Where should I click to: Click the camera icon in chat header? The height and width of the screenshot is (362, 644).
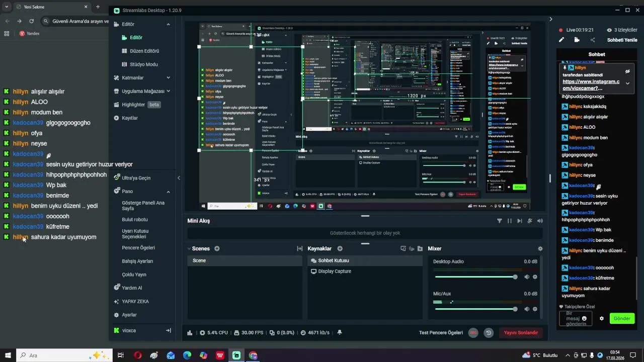pyautogui.click(x=577, y=40)
